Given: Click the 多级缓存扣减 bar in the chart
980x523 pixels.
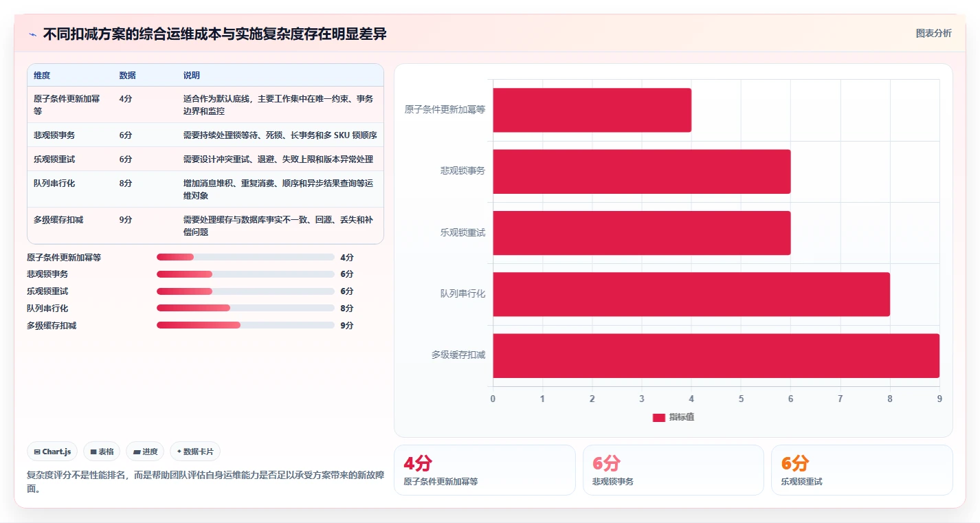Looking at the screenshot, I should pyautogui.click(x=716, y=355).
